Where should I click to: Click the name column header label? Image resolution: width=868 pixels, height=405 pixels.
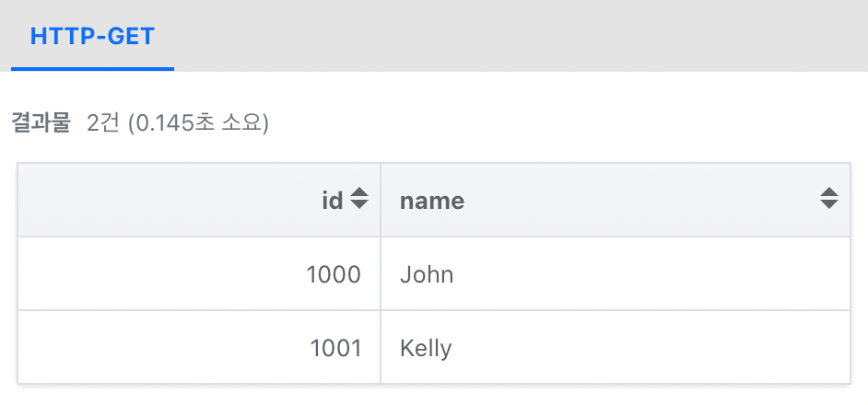(432, 201)
